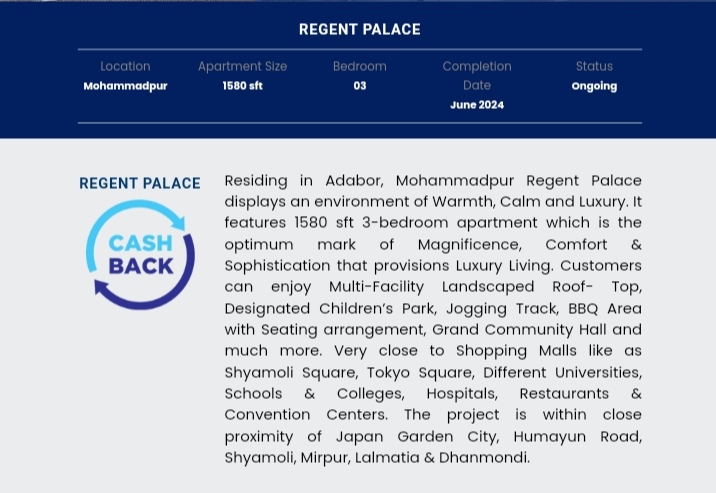
Task: Click the light-blue top arrow of the Cash Back icon
Action: (x=135, y=228)
